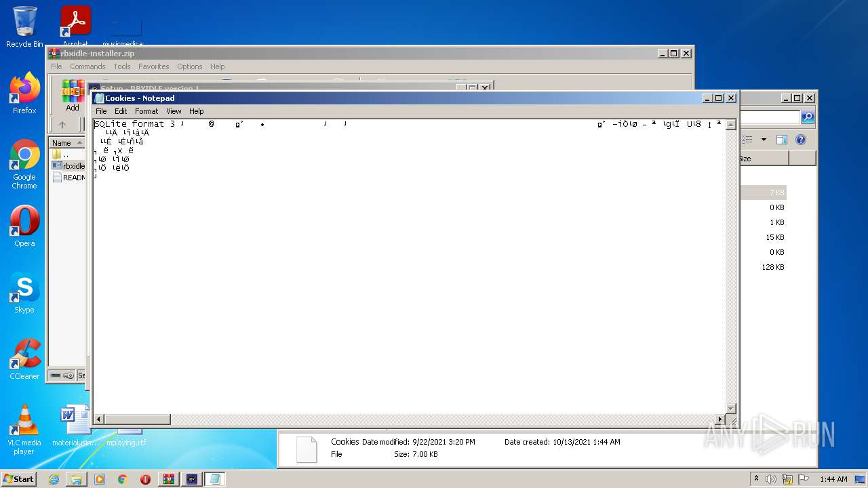Show hidden tray icons arrow

point(756,479)
